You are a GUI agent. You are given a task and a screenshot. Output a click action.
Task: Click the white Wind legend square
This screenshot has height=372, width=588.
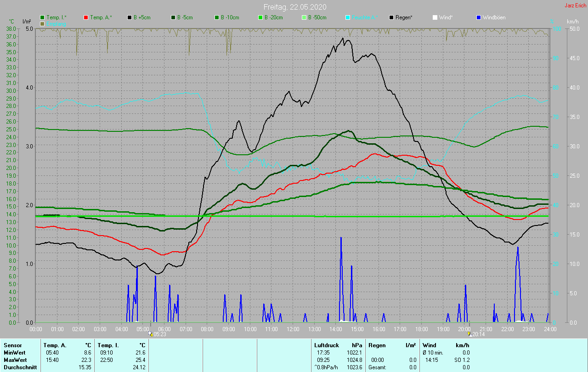(435, 17)
